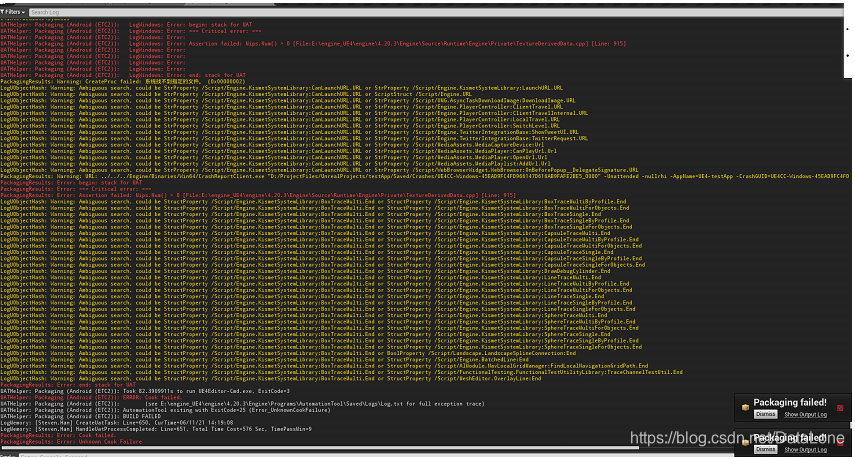The height and width of the screenshot is (457, 855).
Task: Select the warning line ending 'DrawDebugCylinder.End'
Action: (305, 271)
